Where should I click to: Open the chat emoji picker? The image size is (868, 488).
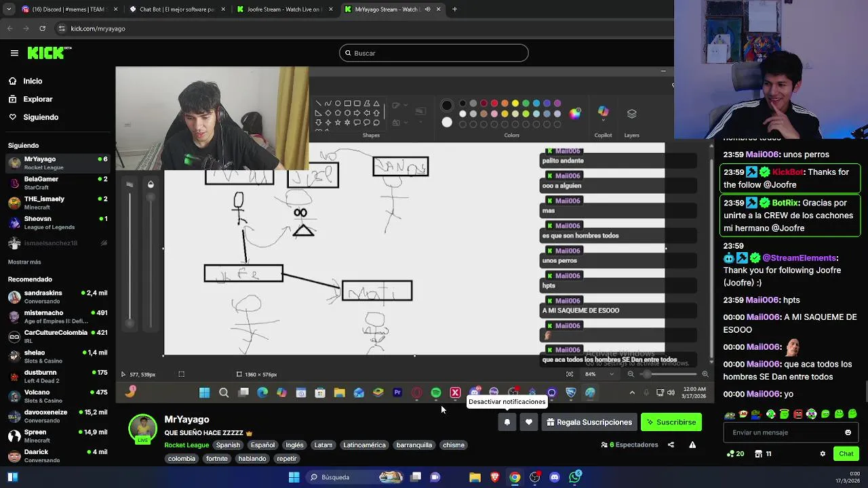pyautogui.click(x=848, y=432)
